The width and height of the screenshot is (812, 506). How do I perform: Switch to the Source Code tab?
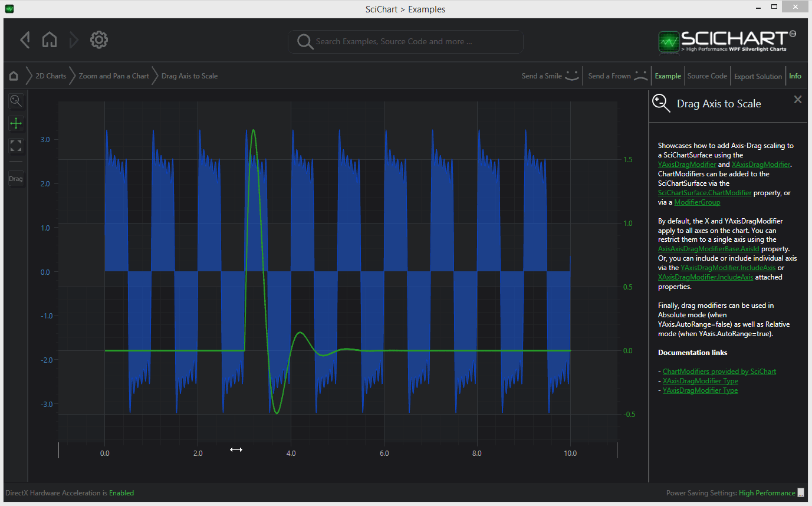[x=707, y=76]
